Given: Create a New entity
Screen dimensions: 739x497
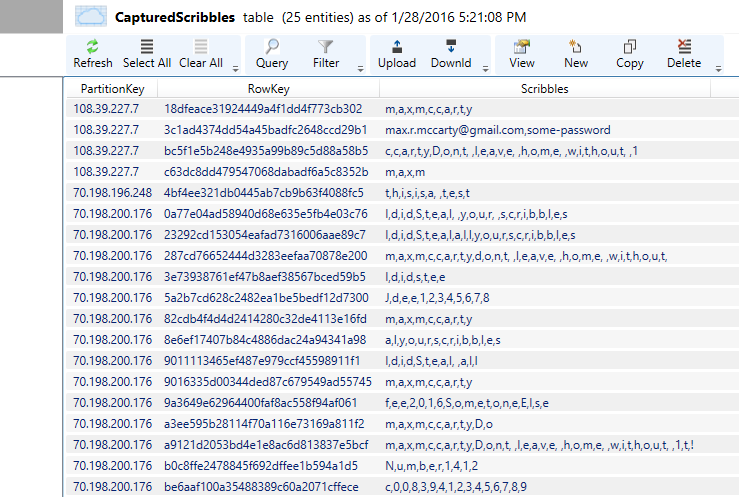Looking at the screenshot, I should [576, 47].
